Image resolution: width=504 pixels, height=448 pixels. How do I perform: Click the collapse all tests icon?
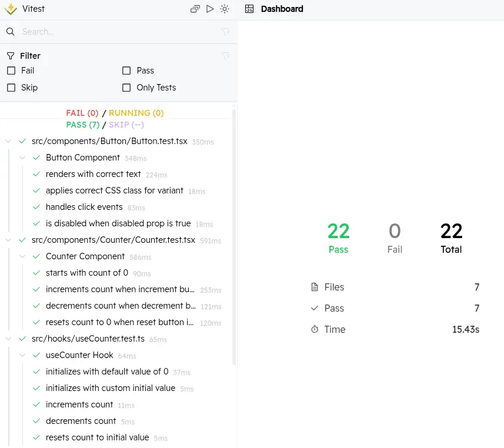[x=195, y=9]
